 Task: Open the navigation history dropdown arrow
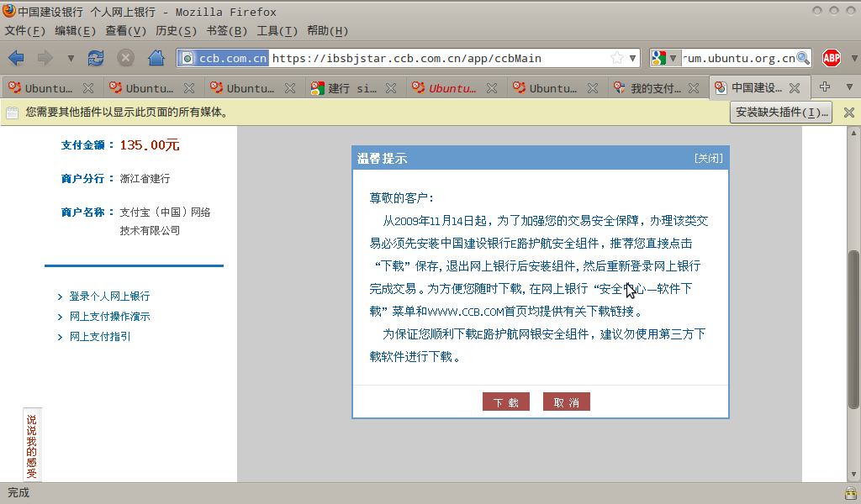(x=71, y=58)
